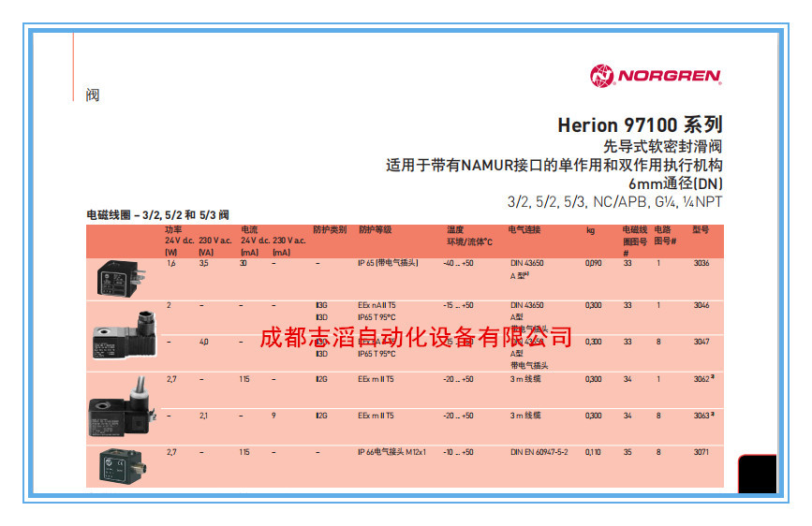Select the 'Herion 97100 系列' title
812x526 pixels.
pyautogui.click(x=640, y=124)
